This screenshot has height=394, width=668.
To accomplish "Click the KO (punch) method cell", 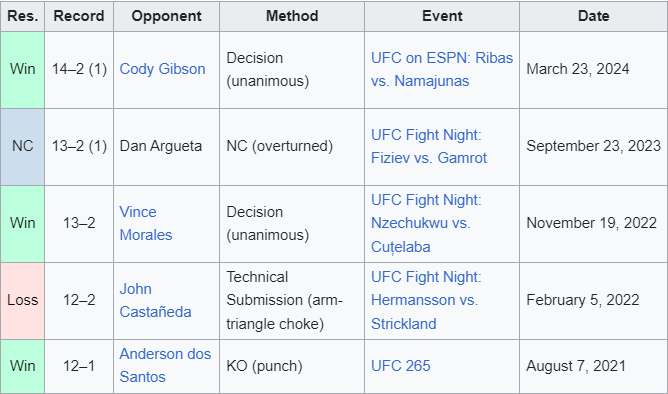I will coord(292,366).
